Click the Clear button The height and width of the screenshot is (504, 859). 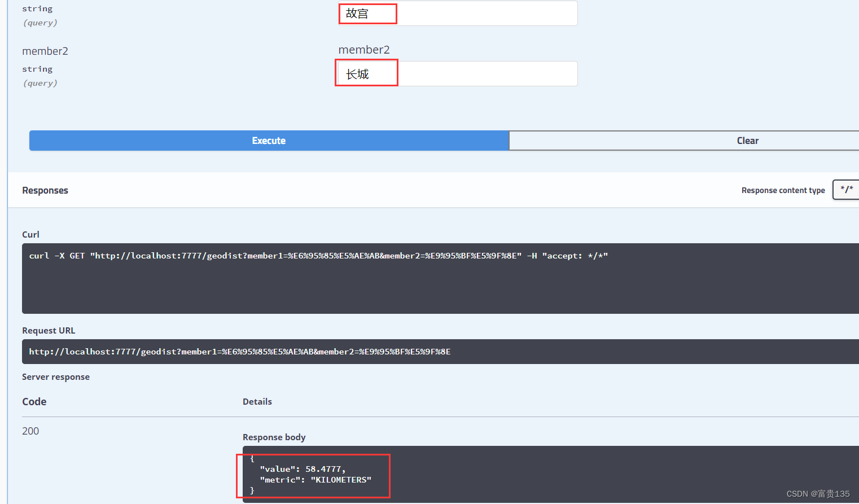(x=684, y=141)
